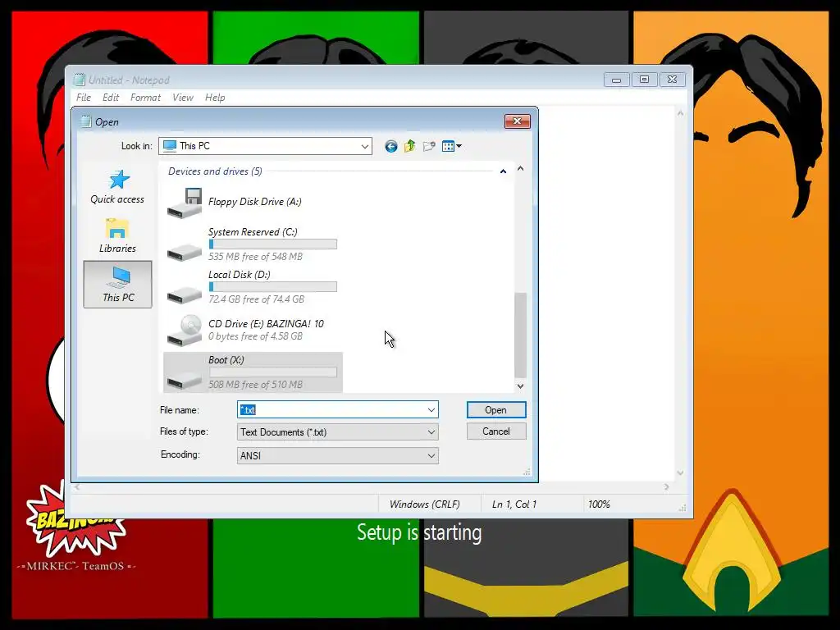Select Quick access in the places bar
This screenshot has width=840, height=630.
pos(117,186)
